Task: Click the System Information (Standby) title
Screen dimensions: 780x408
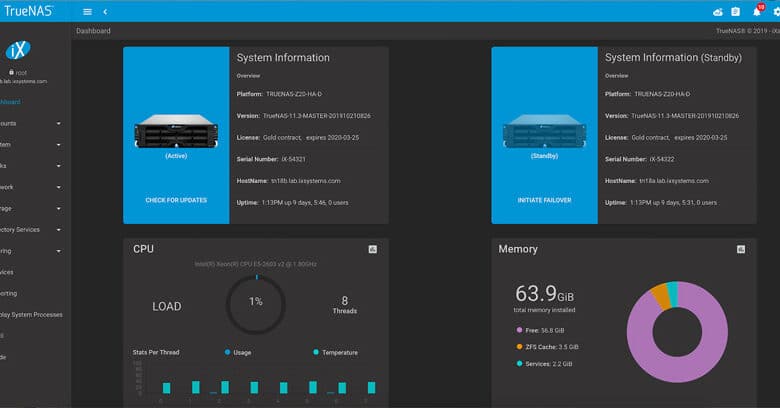Action: coord(673,58)
